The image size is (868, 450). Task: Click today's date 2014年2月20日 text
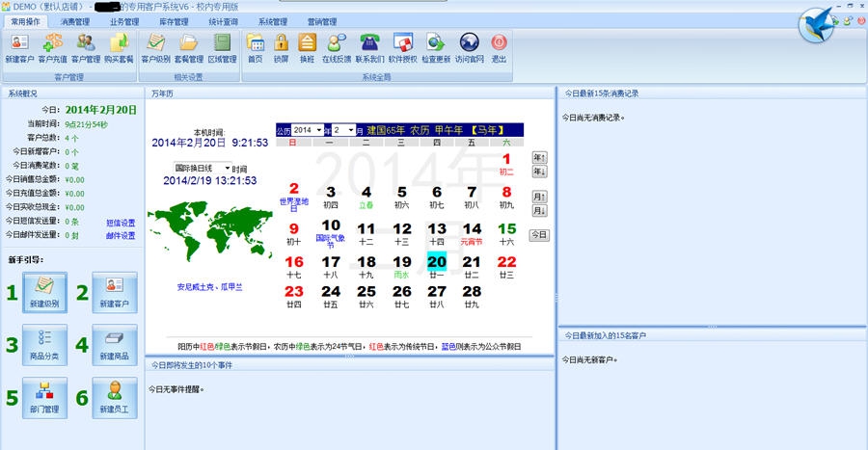point(100,110)
